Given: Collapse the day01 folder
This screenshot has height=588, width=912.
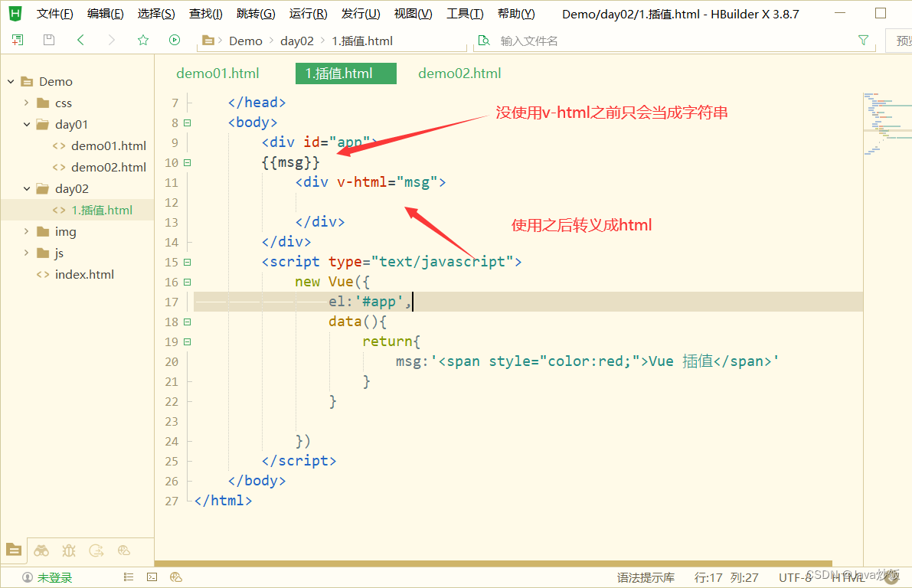Looking at the screenshot, I should [27, 125].
